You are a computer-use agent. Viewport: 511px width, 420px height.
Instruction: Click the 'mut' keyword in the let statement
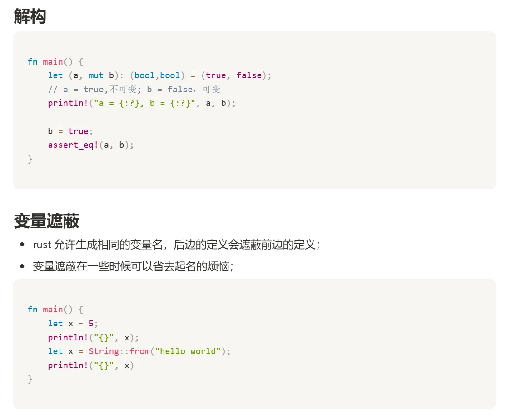point(96,75)
